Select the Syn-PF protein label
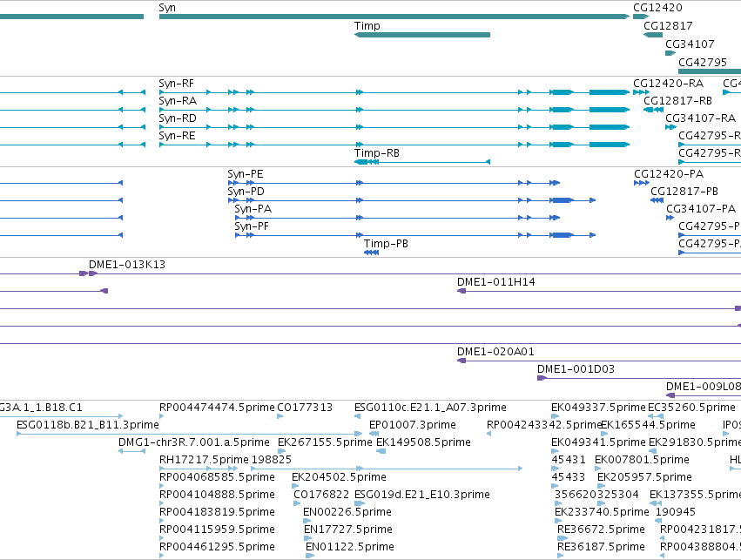Viewport: 741px width, 560px height. pyautogui.click(x=252, y=226)
